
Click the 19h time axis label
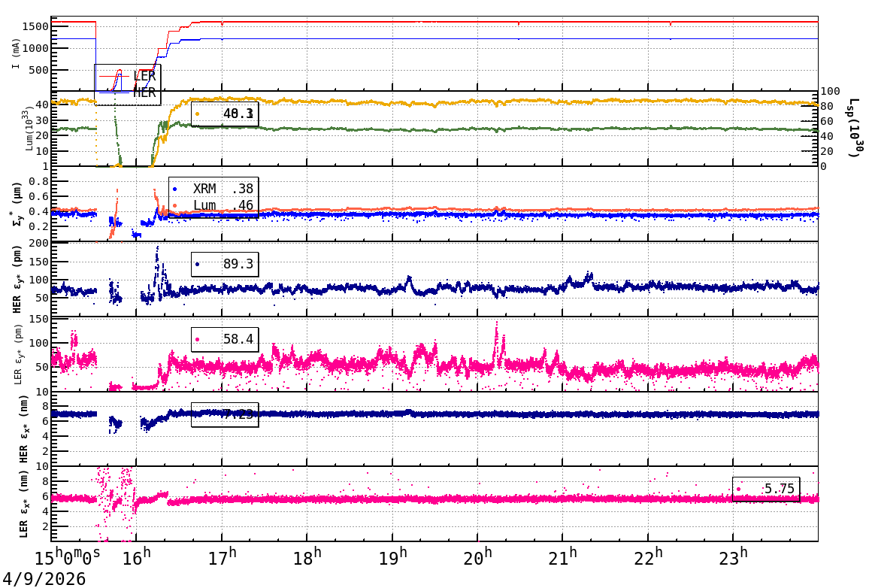392,557
